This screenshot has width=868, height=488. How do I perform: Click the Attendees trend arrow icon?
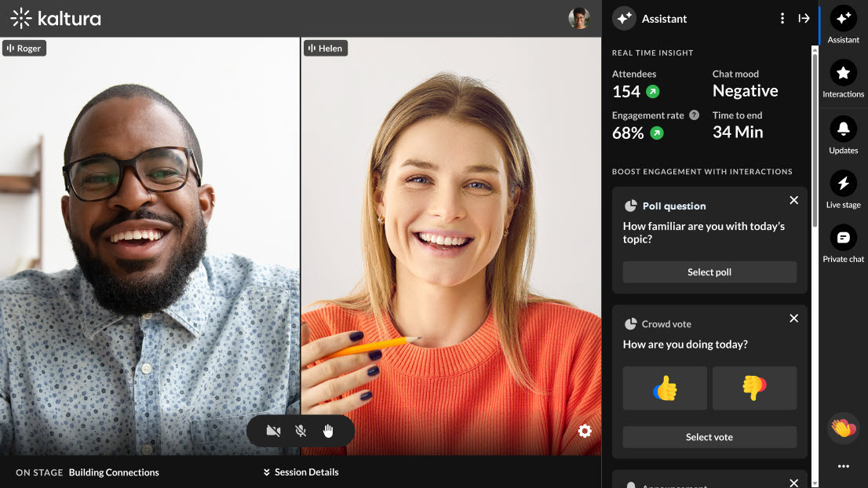click(653, 91)
